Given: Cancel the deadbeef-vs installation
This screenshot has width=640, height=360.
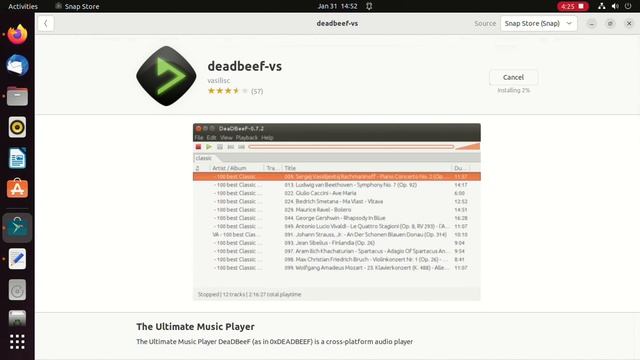Looking at the screenshot, I should point(513,77).
